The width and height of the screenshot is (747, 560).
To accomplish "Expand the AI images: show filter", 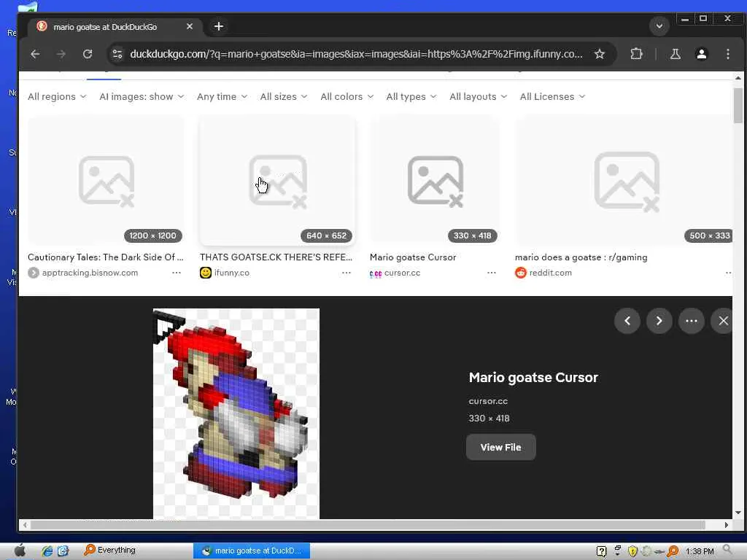I will click(x=142, y=96).
